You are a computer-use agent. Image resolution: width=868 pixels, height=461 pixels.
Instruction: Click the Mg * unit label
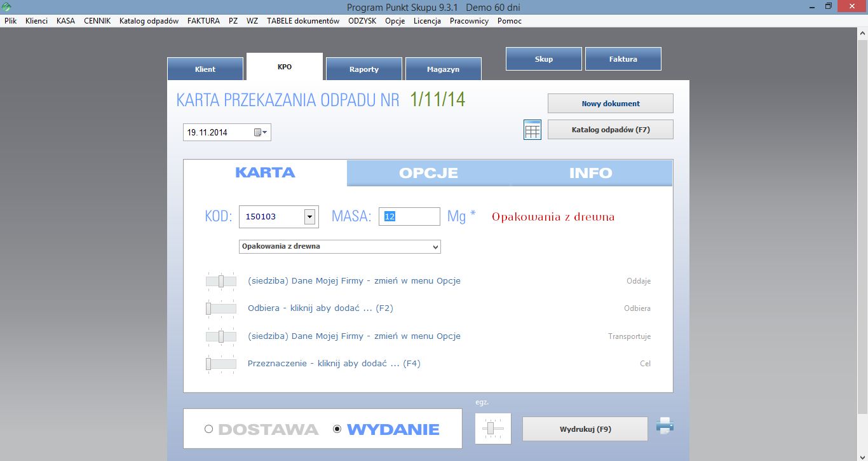tap(461, 216)
